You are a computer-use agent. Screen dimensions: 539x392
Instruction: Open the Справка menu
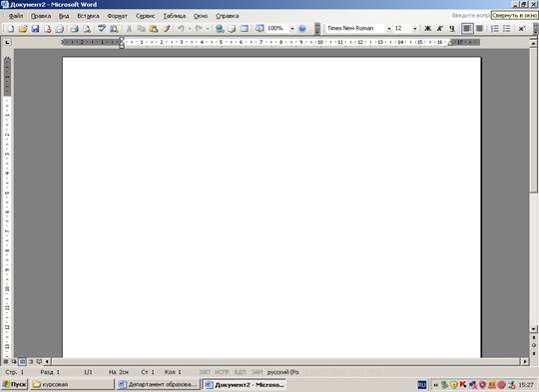(227, 16)
